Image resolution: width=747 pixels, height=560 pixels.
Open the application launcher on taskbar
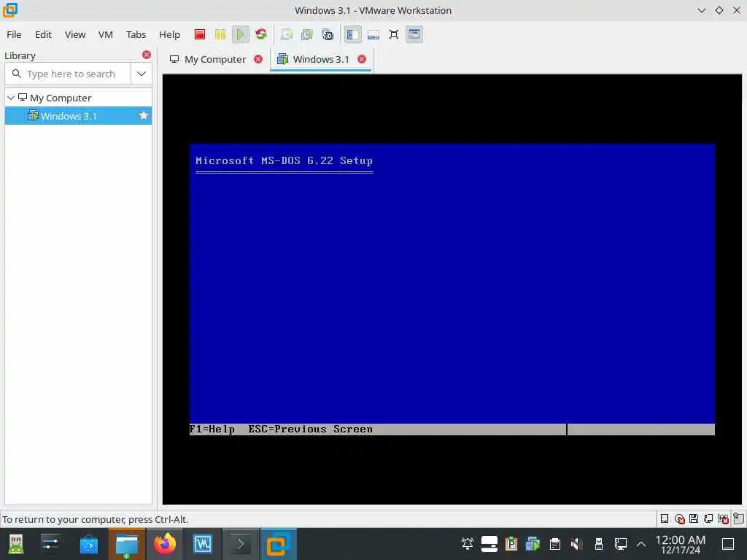[16, 544]
